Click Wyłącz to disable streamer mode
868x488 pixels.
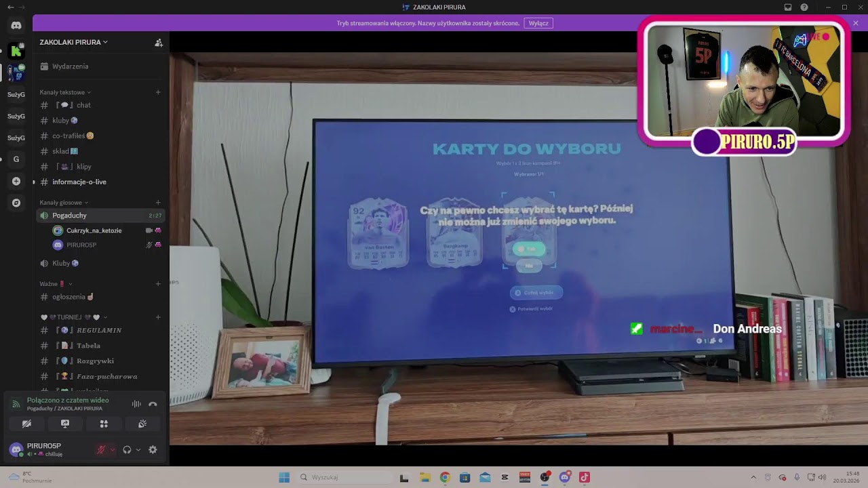pyautogui.click(x=538, y=23)
